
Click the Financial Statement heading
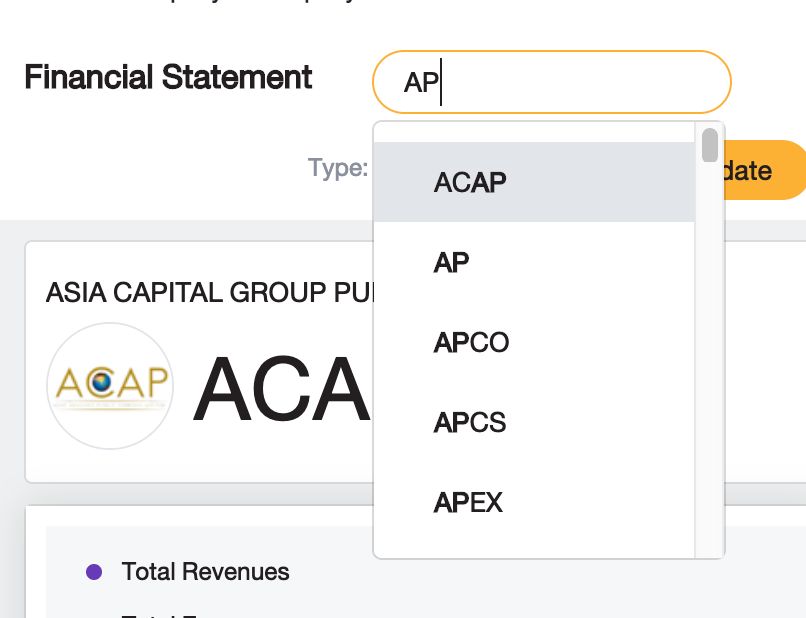tap(168, 77)
